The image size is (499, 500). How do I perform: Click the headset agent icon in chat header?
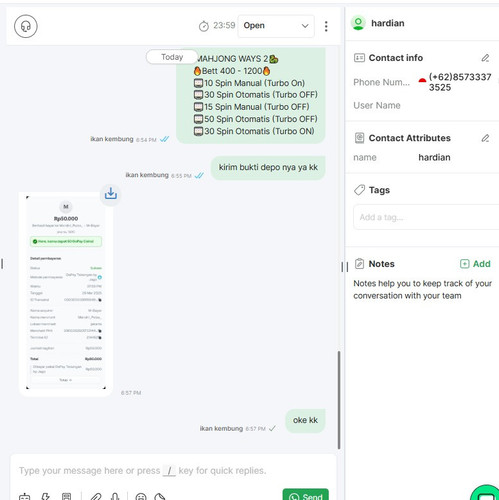point(26,26)
